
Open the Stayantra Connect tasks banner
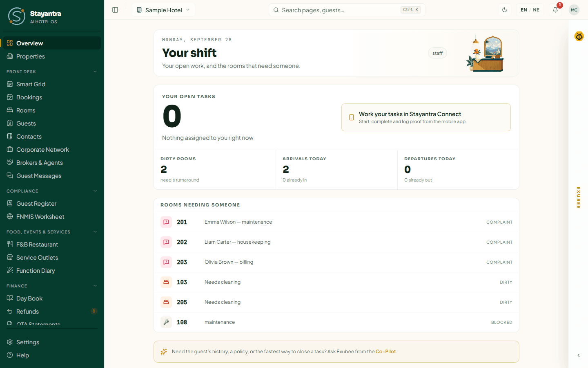426,117
